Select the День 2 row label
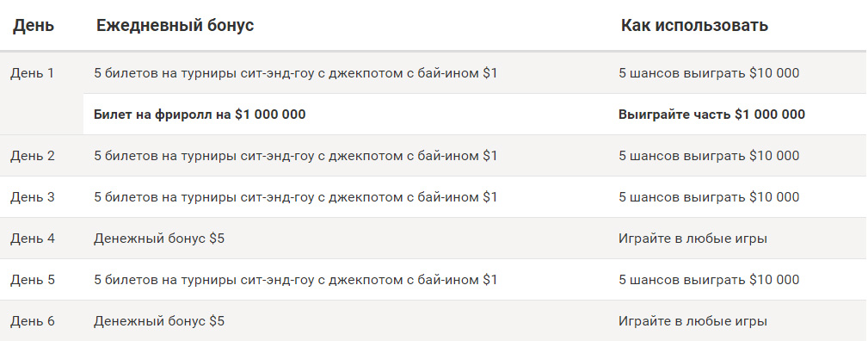The height and width of the screenshot is (341, 868). [x=33, y=156]
